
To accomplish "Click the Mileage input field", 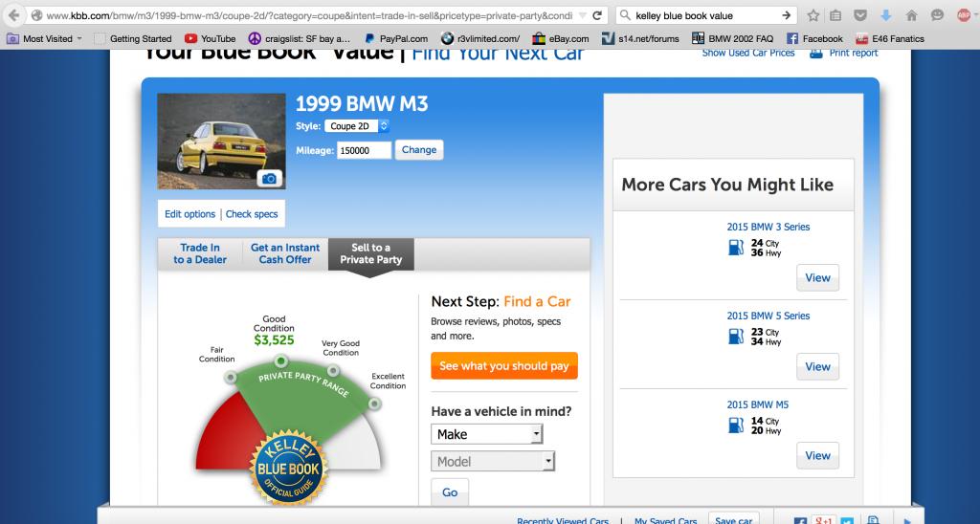I will tap(364, 150).
